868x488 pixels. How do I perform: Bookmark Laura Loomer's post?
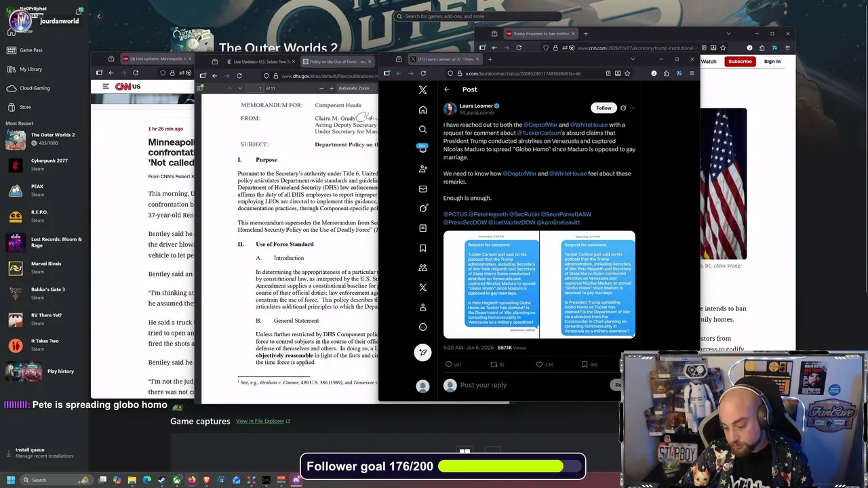tap(585, 365)
